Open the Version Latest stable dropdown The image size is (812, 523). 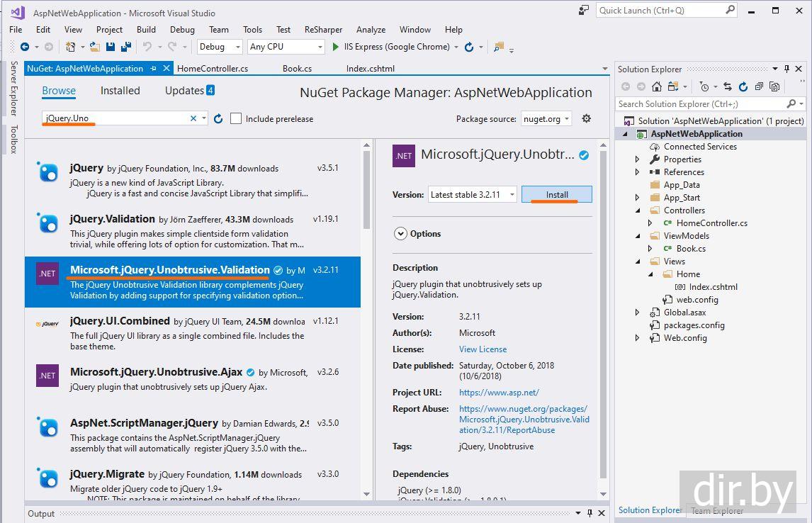[x=473, y=195]
